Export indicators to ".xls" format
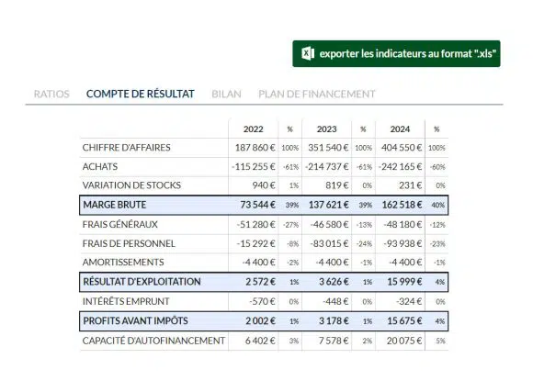Screen dimensions: 533x392 [396, 53]
